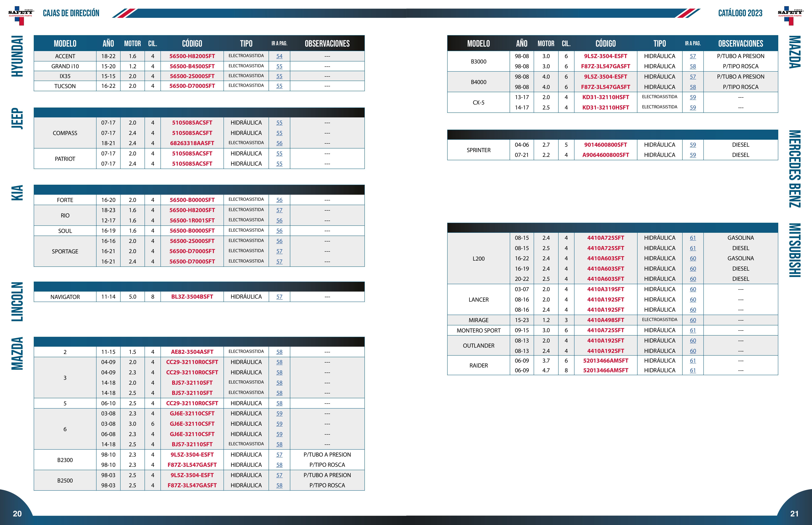Select the MITSUBISHI brand label
812x525 pixels.
(x=795, y=250)
